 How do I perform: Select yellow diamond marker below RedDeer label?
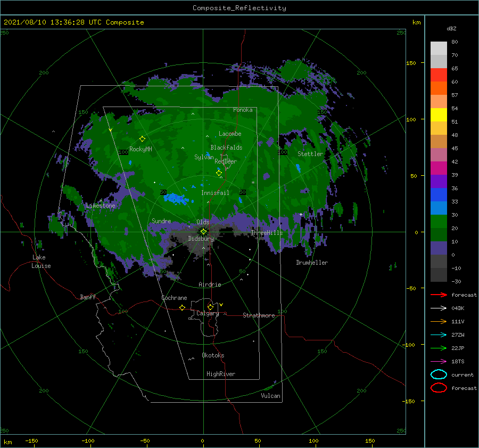219,173
